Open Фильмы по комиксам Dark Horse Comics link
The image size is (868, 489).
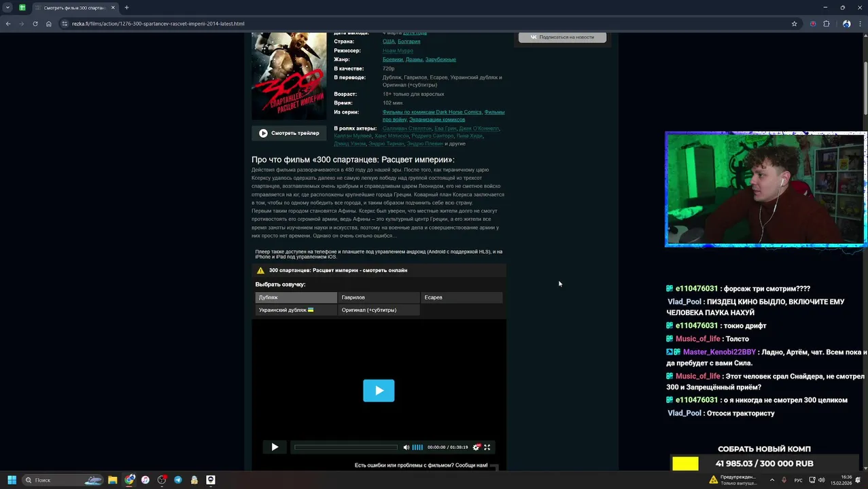click(x=432, y=112)
